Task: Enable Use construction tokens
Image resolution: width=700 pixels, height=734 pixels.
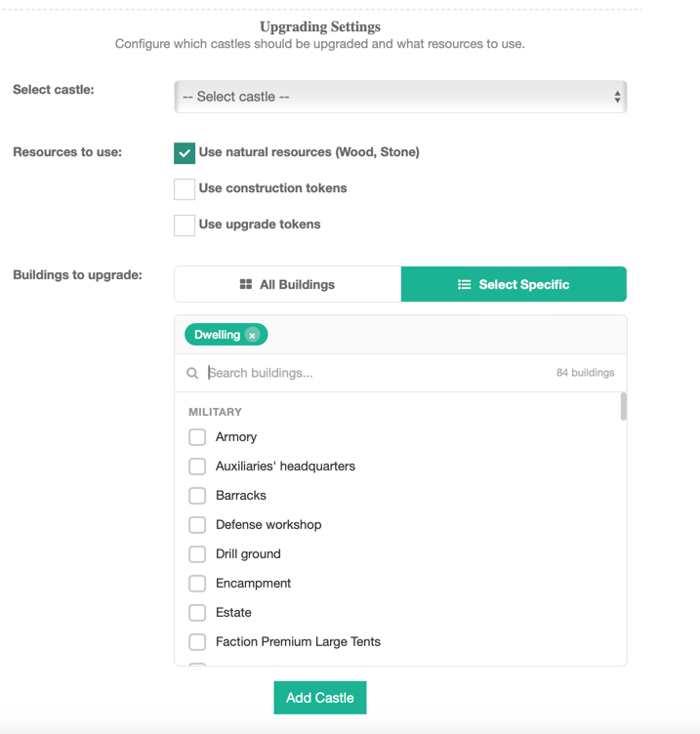Action: (185, 188)
